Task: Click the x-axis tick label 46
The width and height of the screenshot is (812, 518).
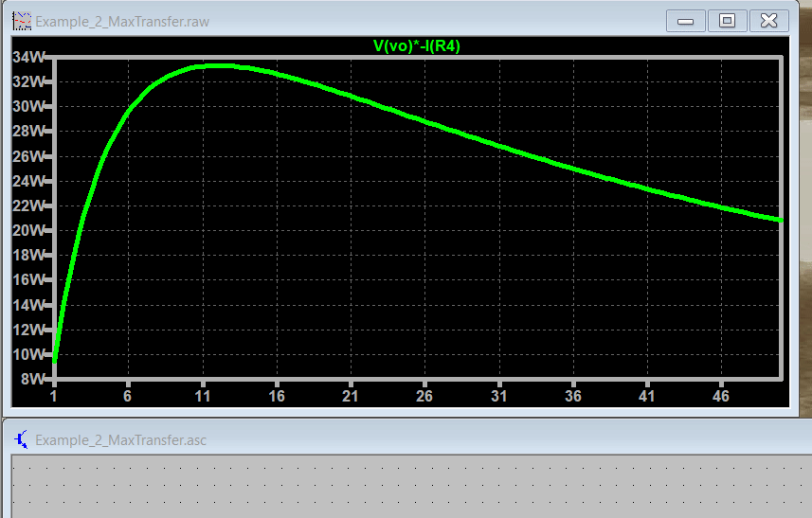Action: coord(720,395)
